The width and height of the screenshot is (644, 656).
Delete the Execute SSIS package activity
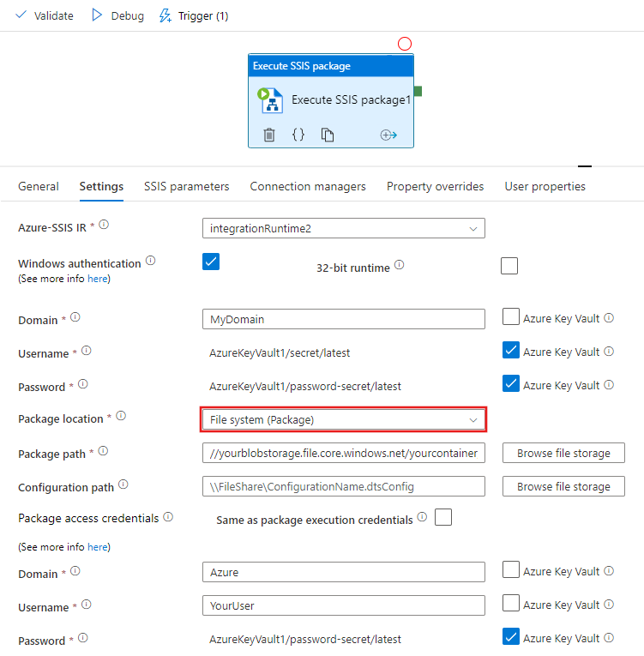click(x=269, y=135)
